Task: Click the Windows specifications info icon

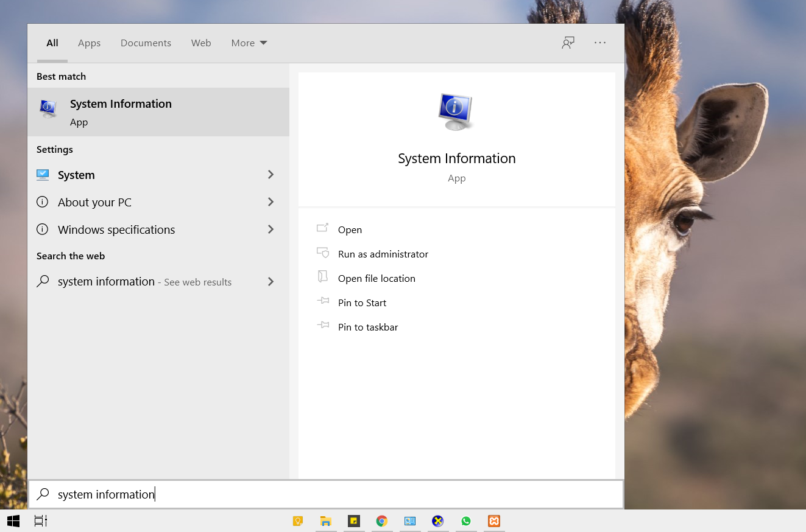Action: coord(43,229)
